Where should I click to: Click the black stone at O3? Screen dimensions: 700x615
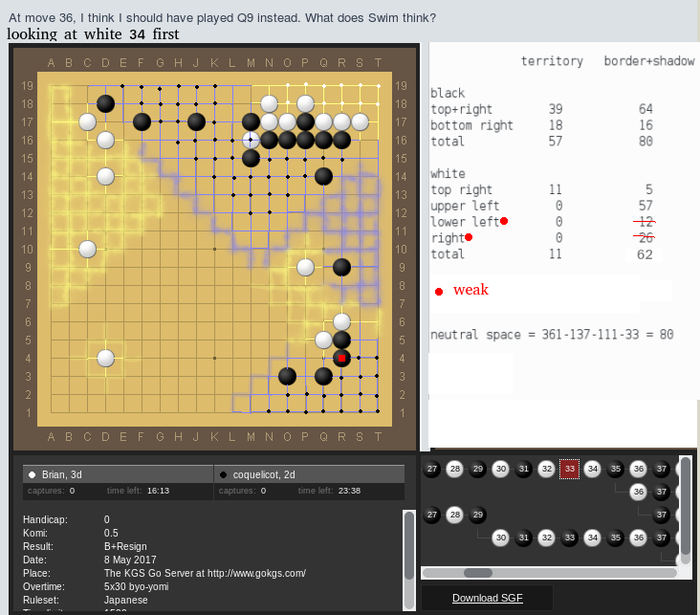[287, 377]
